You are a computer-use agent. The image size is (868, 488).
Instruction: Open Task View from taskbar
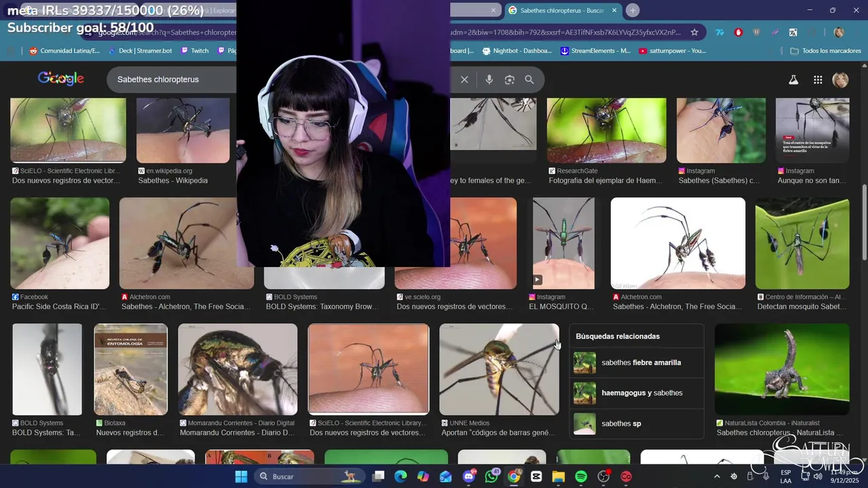click(x=378, y=476)
